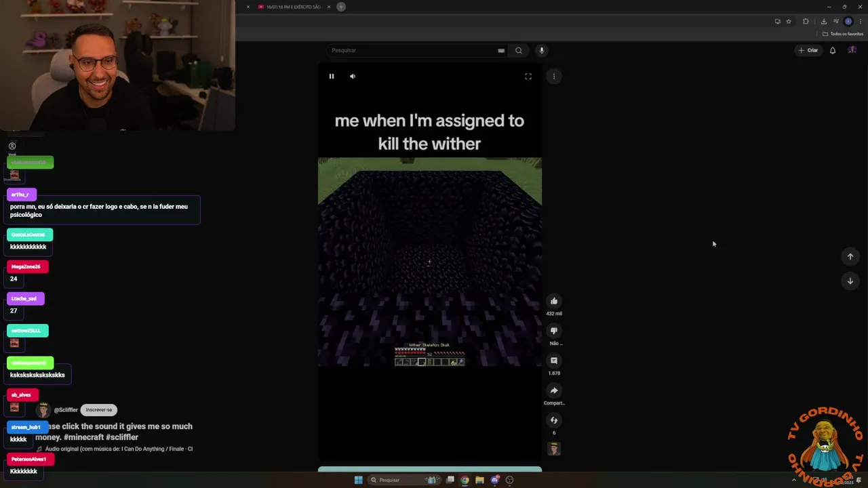Open Chrome downloads
868x488 pixels.
(x=823, y=21)
